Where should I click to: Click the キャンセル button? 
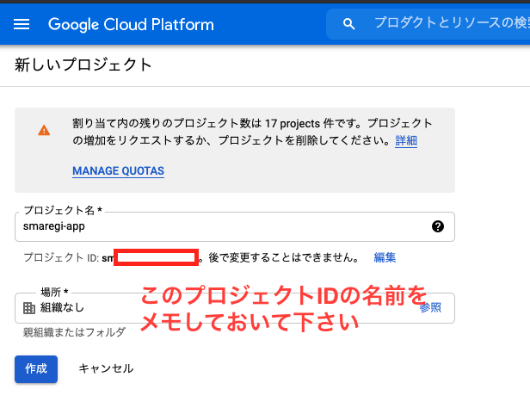coord(106,368)
